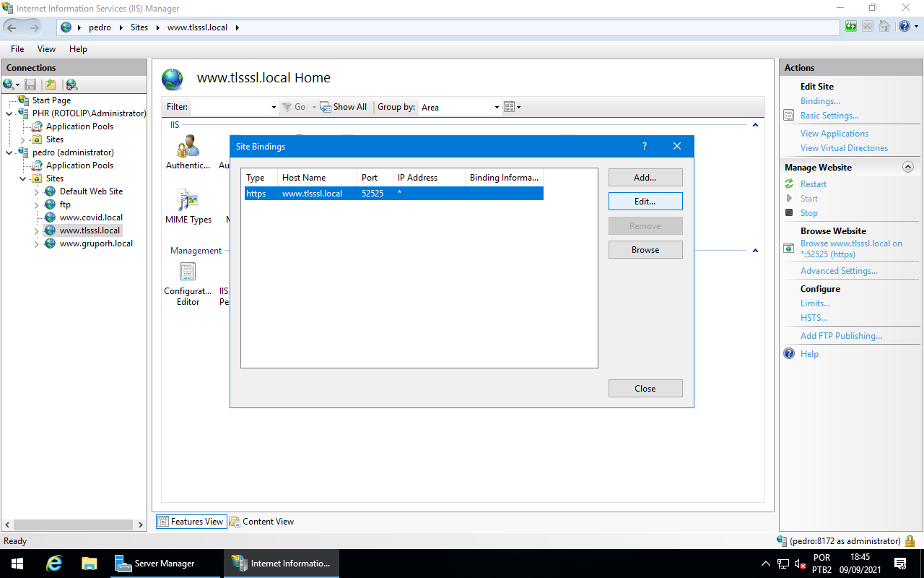This screenshot has height=578, width=924.
Task: Click the Add... button in Site Bindings
Action: pyautogui.click(x=645, y=178)
